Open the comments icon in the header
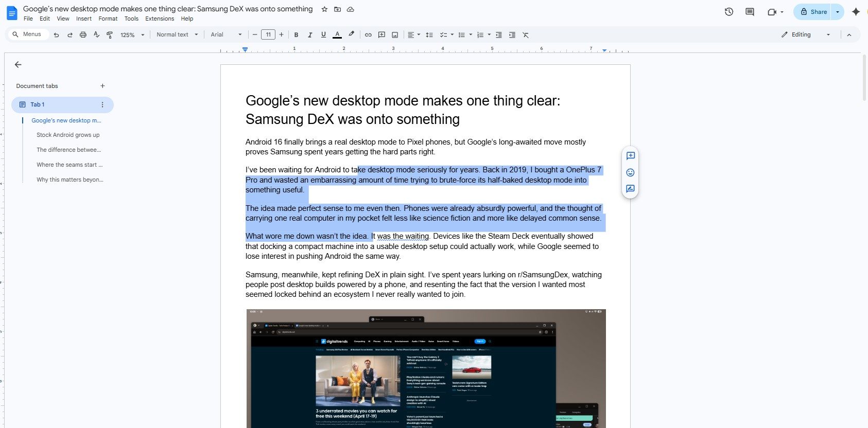The image size is (868, 428). [750, 12]
